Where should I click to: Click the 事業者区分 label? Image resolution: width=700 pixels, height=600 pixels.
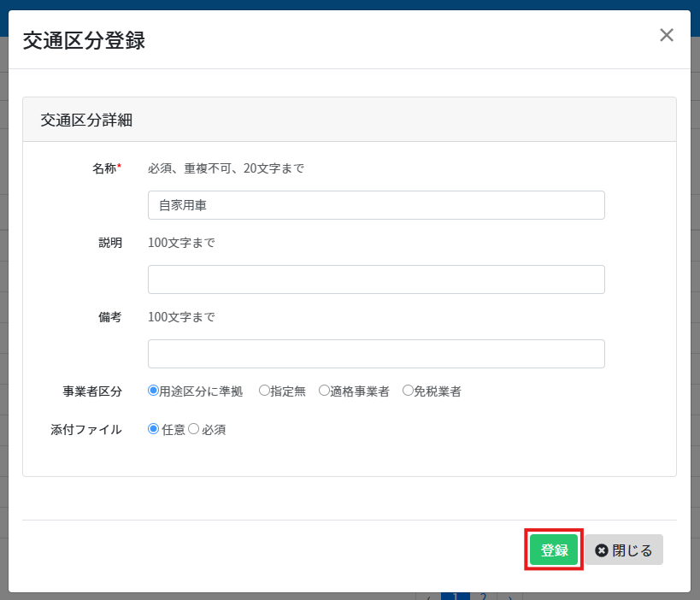coord(92,391)
